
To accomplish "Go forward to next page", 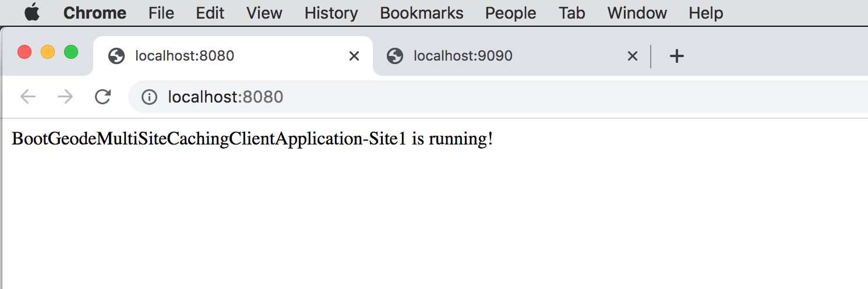I will click(x=65, y=97).
